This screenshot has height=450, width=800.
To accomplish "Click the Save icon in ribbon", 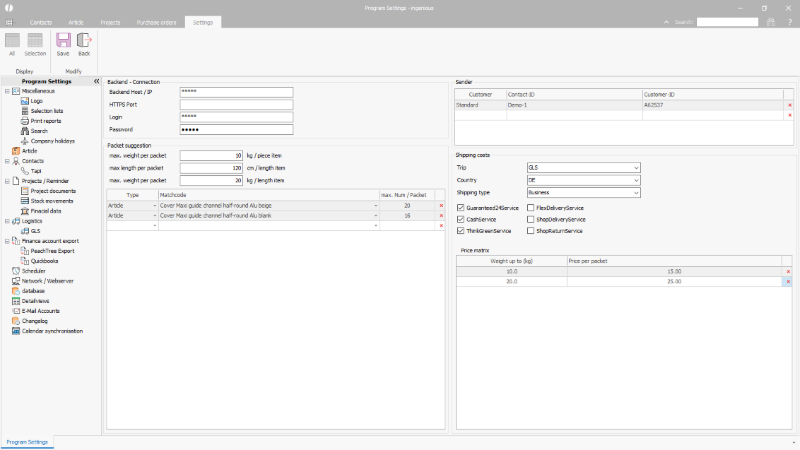I will pos(63,44).
